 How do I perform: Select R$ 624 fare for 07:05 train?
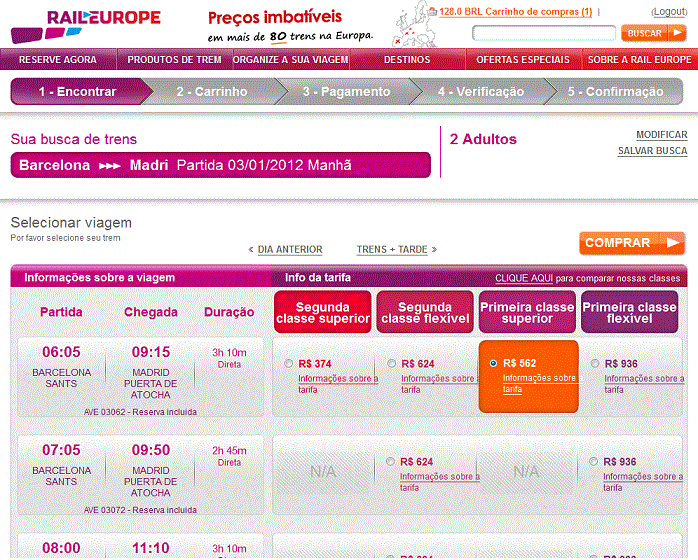390,462
